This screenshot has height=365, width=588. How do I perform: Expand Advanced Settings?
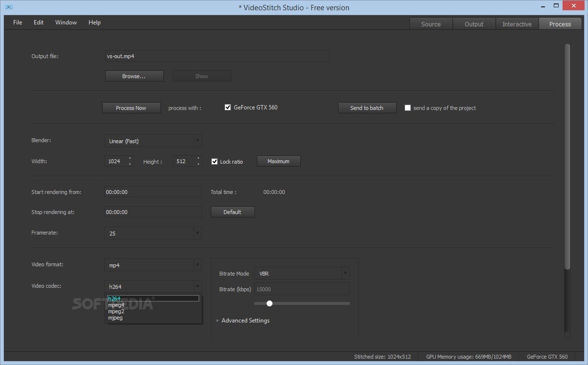pos(243,321)
